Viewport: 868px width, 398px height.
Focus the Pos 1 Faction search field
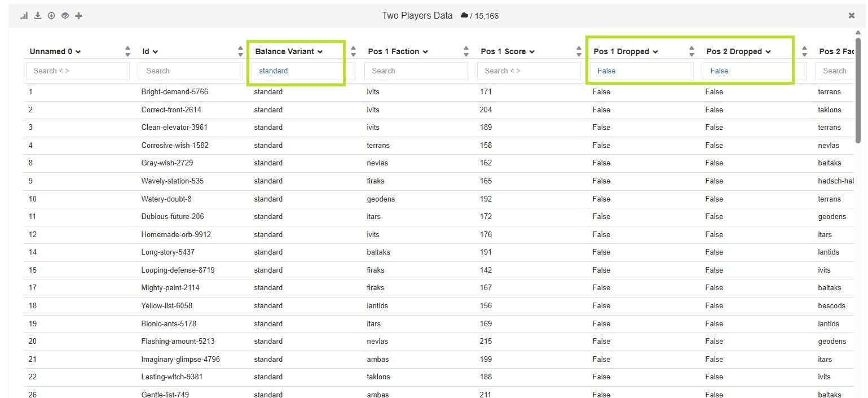tap(416, 71)
